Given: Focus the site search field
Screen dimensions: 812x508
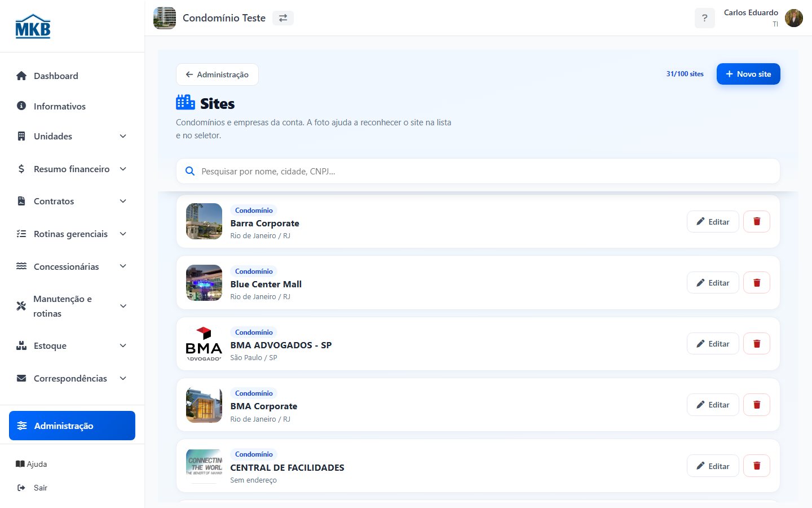Looking at the screenshot, I should pyautogui.click(x=478, y=171).
